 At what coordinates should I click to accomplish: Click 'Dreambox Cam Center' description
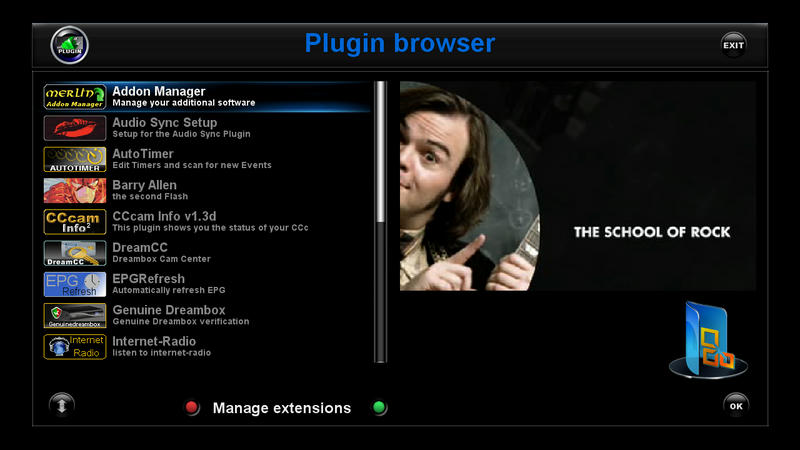pyautogui.click(x=161, y=259)
